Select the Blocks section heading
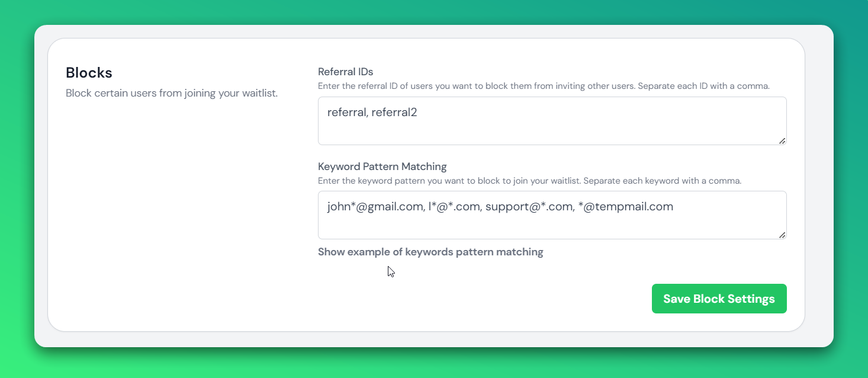Image resolution: width=868 pixels, height=378 pixels. click(x=89, y=73)
